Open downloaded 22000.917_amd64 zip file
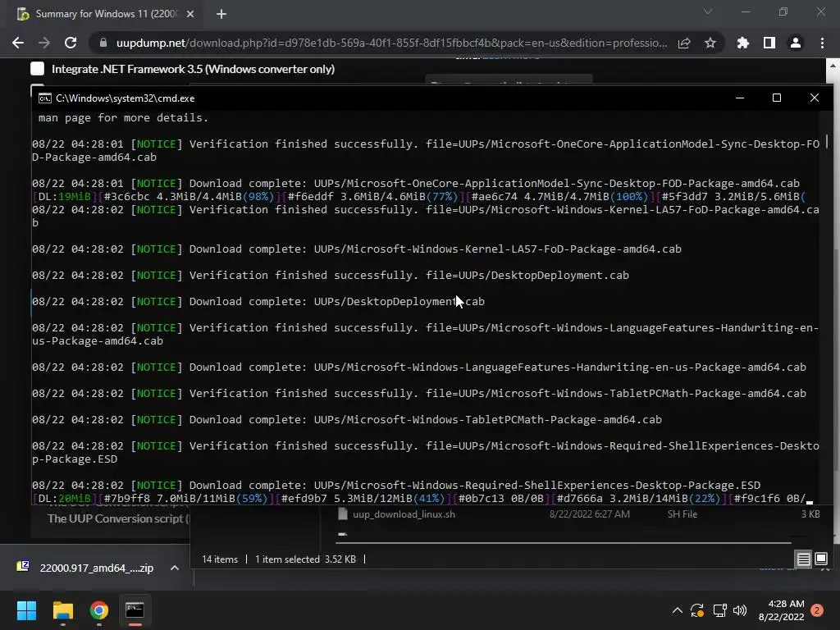Screen dimensions: 840x630 [97, 568]
